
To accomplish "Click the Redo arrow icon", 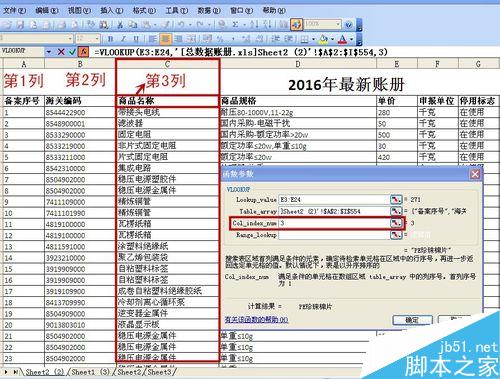I will [200, 25].
